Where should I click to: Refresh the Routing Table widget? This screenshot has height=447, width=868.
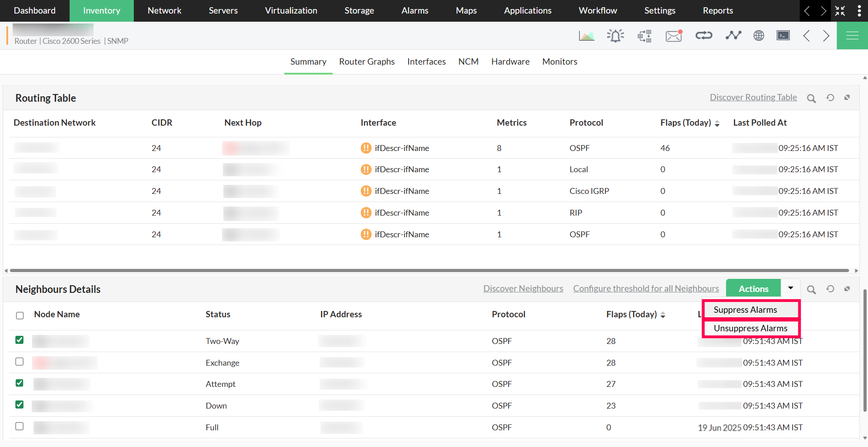click(830, 98)
